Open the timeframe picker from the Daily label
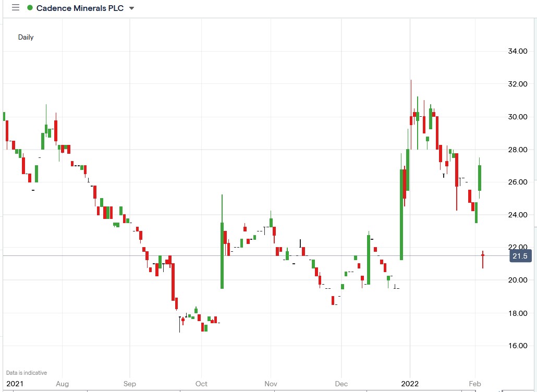 tap(26, 37)
